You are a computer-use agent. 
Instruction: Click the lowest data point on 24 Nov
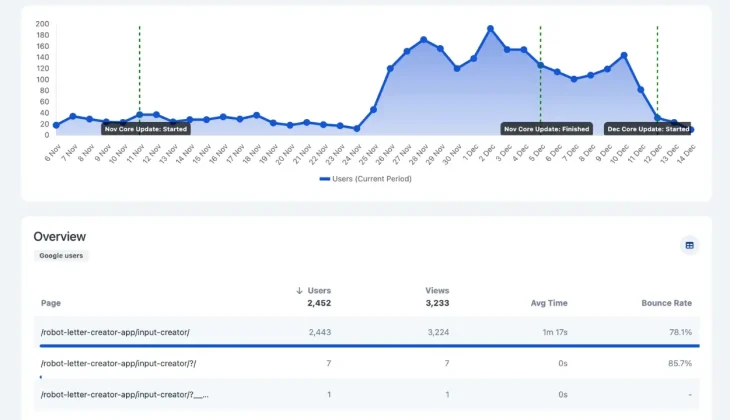(357, 128)
